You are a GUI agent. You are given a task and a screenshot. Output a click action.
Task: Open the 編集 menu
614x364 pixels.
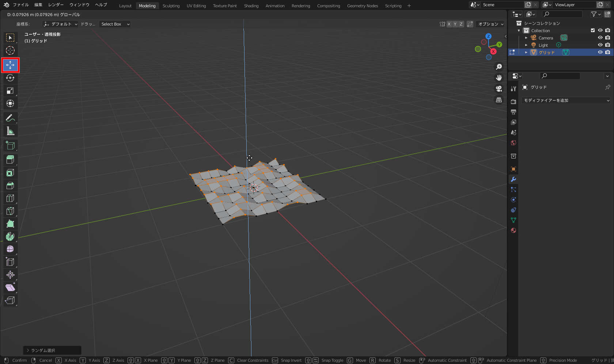pos(38,5)
